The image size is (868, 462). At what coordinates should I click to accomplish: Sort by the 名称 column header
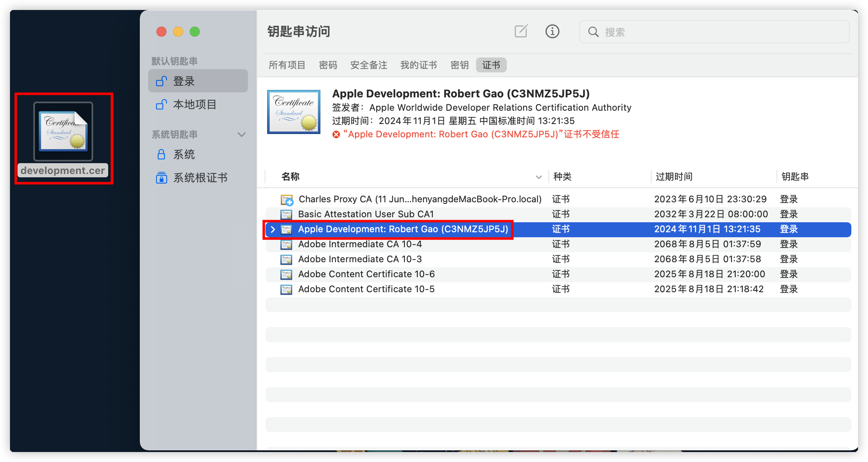[290, 176]
